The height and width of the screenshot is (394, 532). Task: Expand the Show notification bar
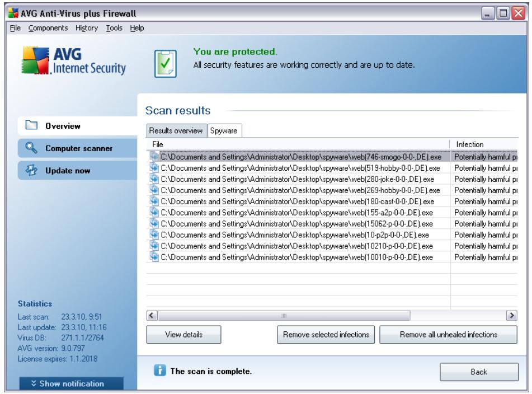pos(71,383)
